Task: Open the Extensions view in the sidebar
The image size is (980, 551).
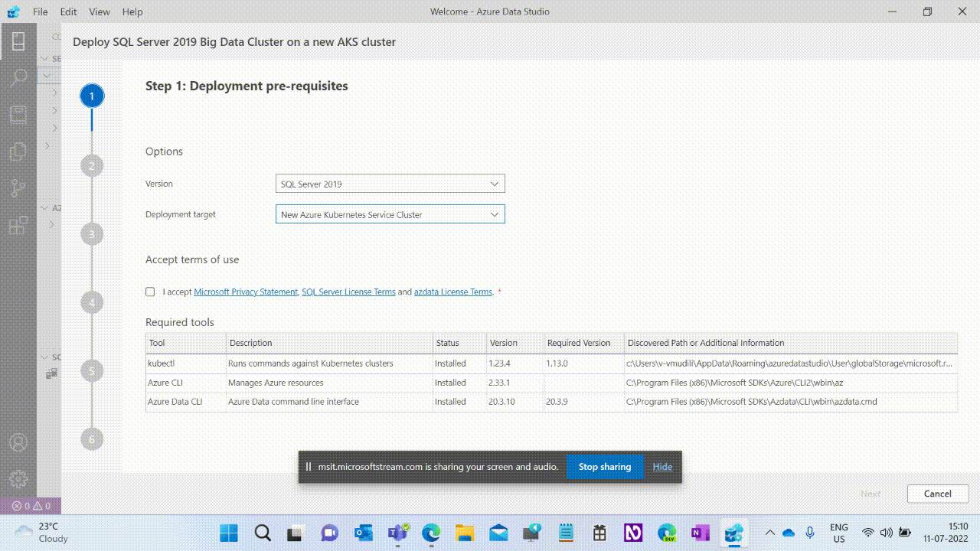Action: click(x=18, y=226)
